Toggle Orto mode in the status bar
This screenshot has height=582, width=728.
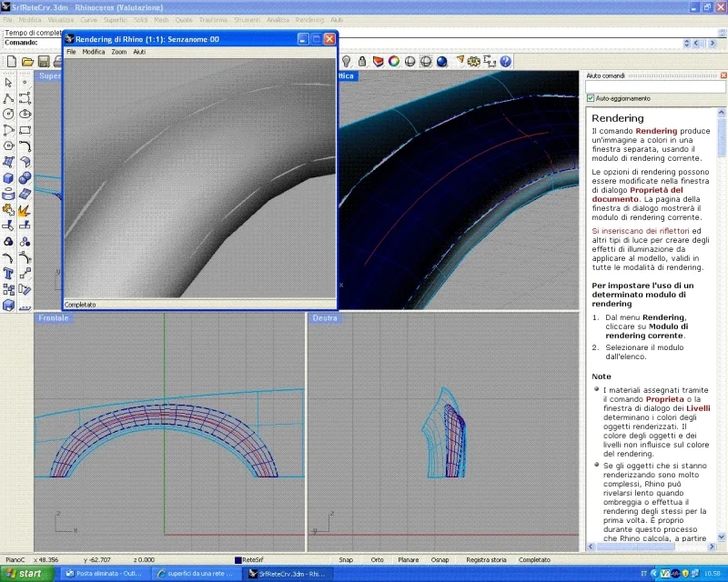click(x=377, y=560)
